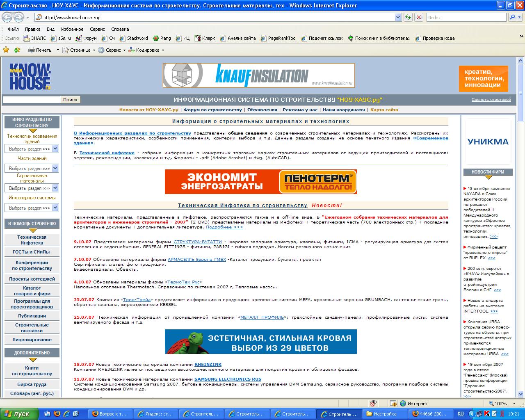Click the Windows пуск Start button
This screenshot has width=525, height=420.
click(19, 414)
